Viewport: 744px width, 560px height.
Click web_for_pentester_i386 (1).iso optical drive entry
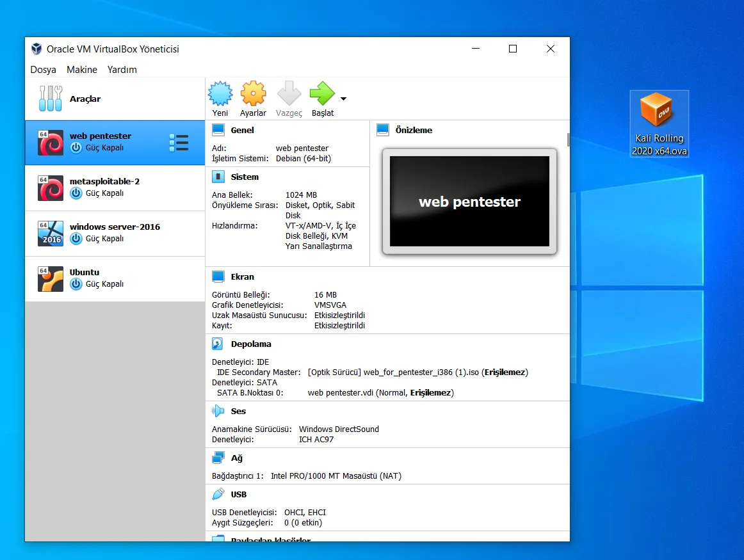coord(417,372)
